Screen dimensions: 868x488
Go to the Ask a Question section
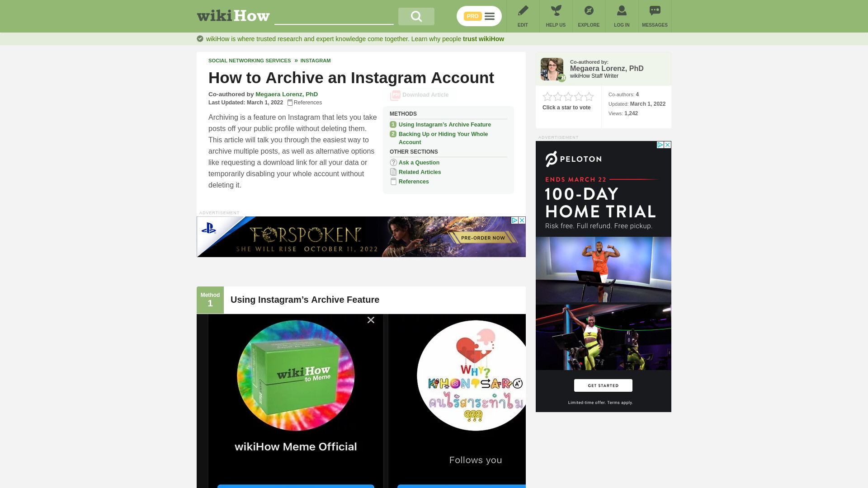[419, 163]
